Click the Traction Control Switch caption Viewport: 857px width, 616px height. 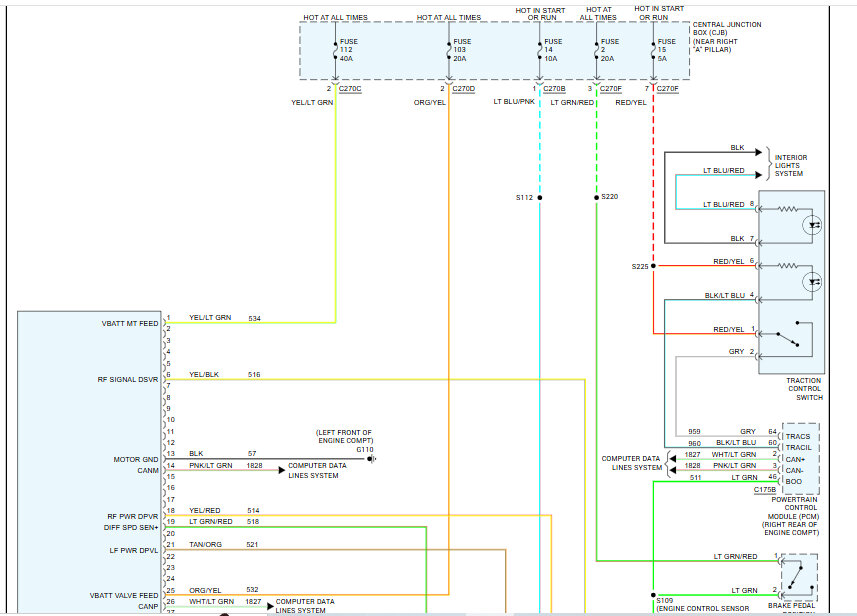(x=804, y=389)
